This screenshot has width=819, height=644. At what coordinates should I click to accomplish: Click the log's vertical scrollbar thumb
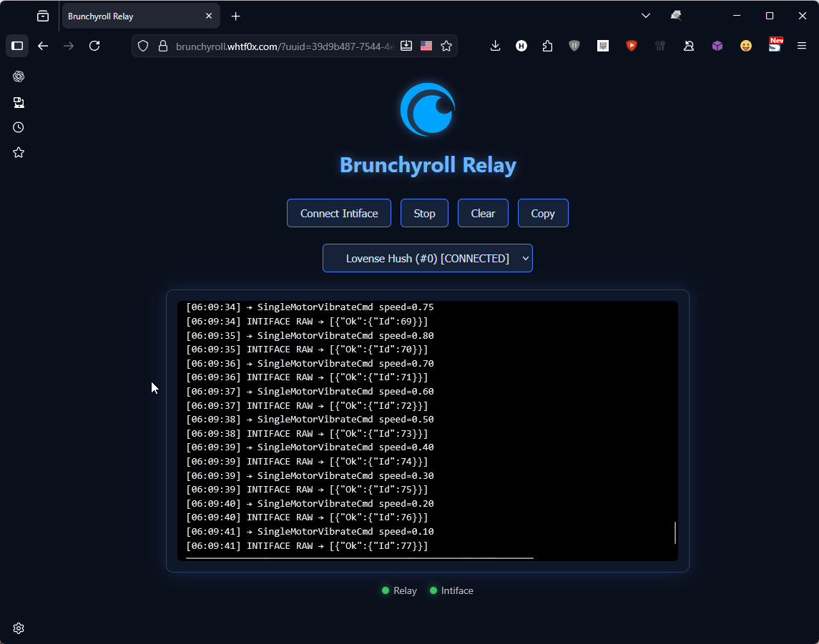coord(675,532)
